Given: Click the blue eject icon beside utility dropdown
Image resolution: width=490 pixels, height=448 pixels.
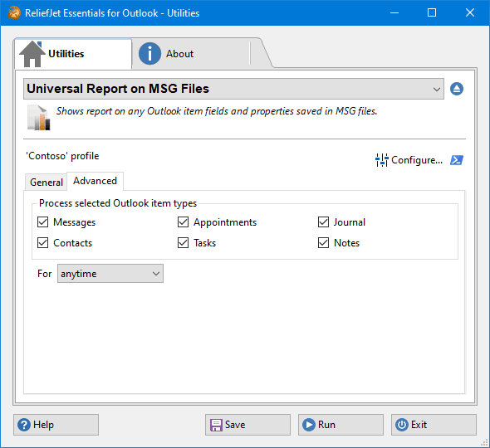Looking at the screenshot, I should (457, 89).
